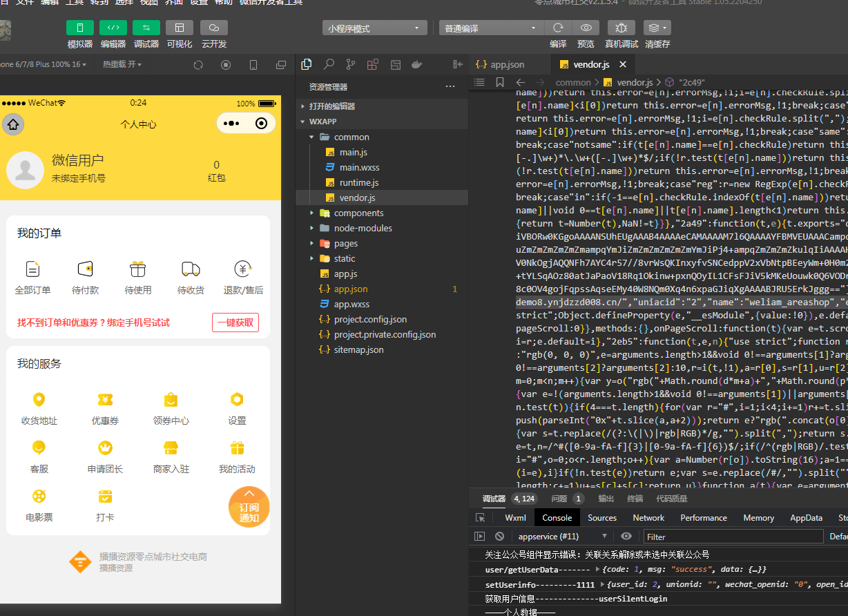Start 真机调试 real device debugging
Viewport: 848px width, 616px height.
pyautogui.click(x=621, y=28)
